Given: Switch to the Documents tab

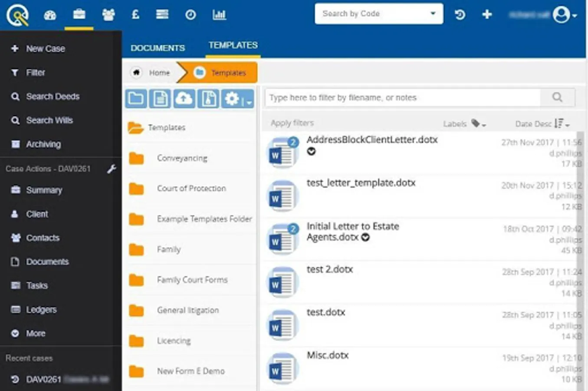Looking at the screenshot, I should pos(158,48).
